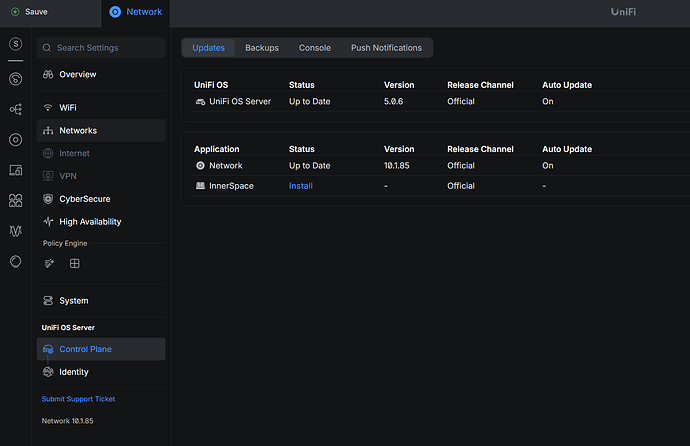Click Install link for InnerSpace
Viewport: 690px width, 446px height.
(301, 186)
